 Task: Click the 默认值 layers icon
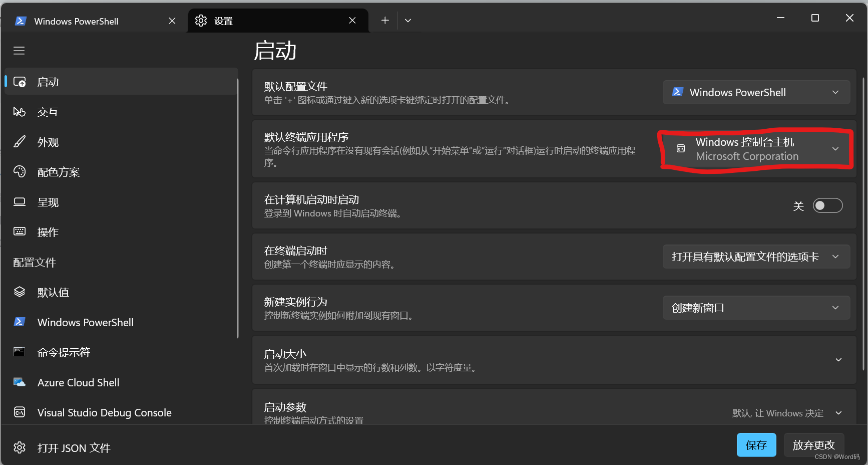pyautogui.click(x=20, y=292)
